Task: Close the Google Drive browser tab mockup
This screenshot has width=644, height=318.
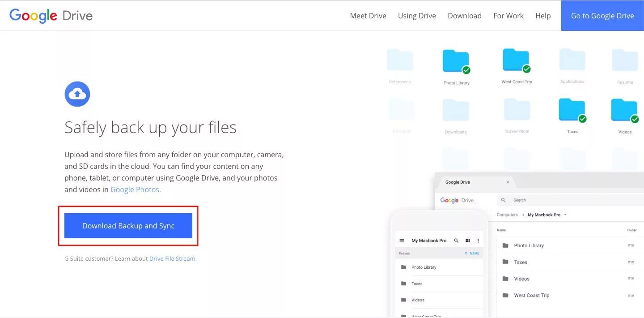Action: (508, 182)
